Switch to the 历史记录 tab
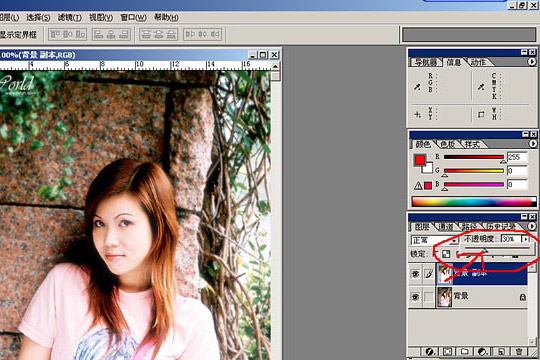The image size is (540, 360). point(501,227)
